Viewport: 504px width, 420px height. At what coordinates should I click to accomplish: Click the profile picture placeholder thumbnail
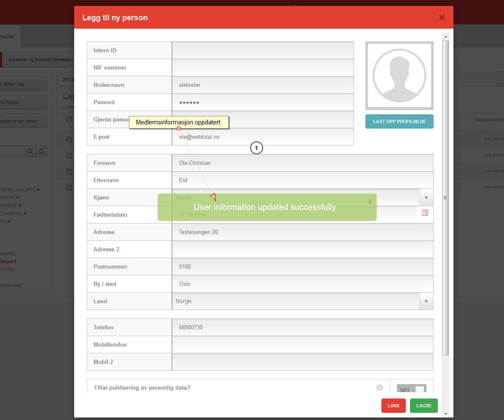point(399,75)
